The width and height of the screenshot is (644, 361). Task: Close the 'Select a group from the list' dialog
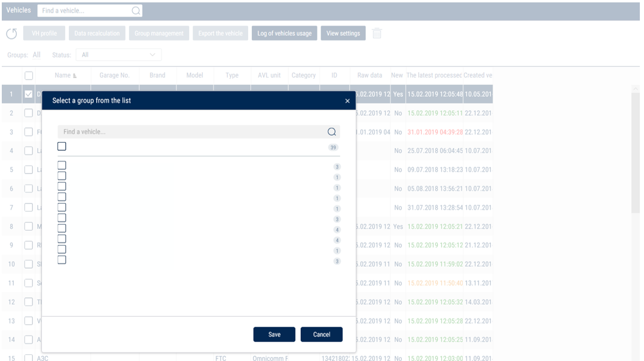click(347, 100)
